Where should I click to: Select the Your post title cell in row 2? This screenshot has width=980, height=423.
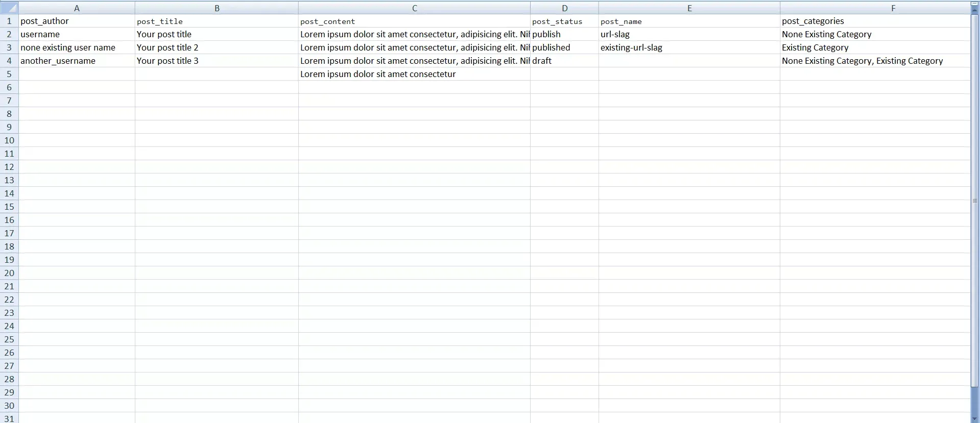pos(217,34)
